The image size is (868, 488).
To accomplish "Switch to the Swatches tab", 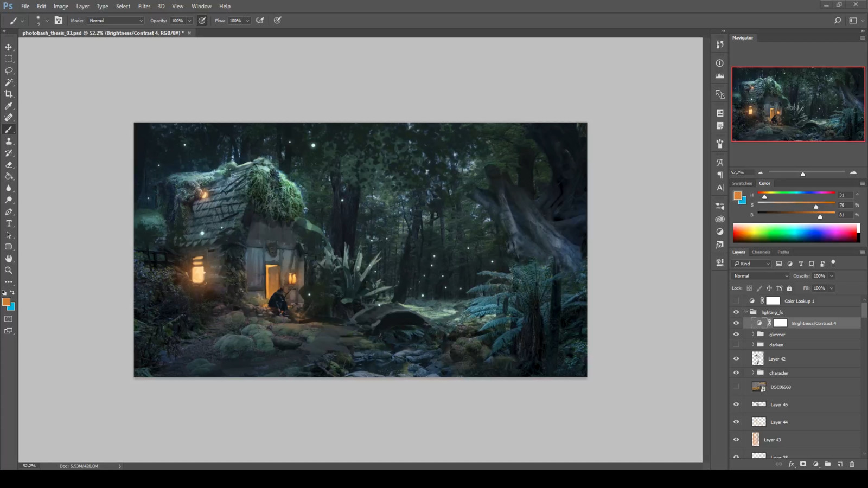I will coord(742,183).
